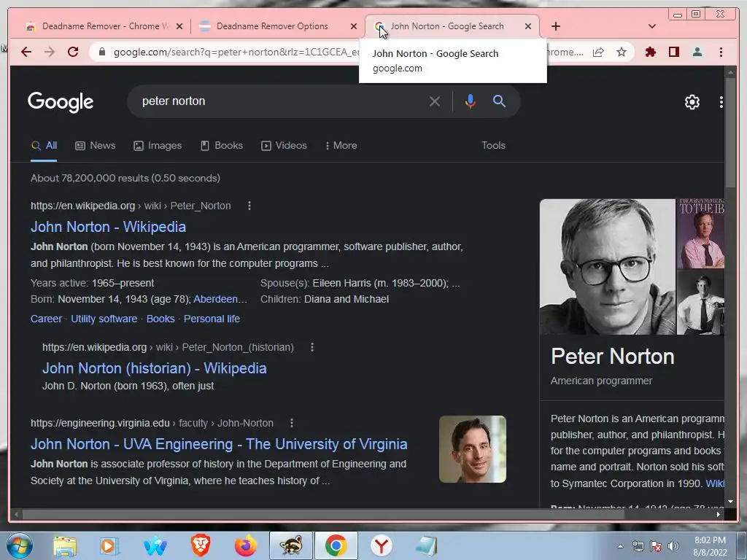
Task: Share this page via the share icon
Action: (598, 52)
